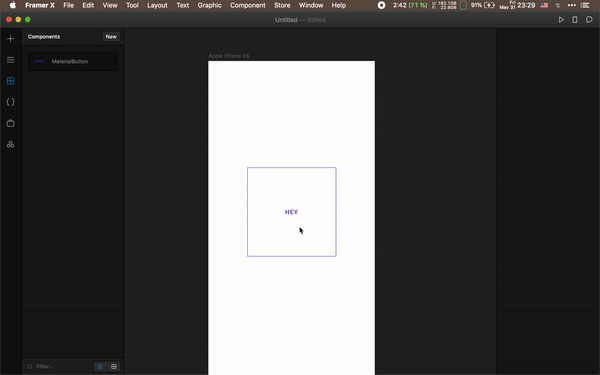Select the Apple iPhone XS frame label

pyautogui.click(x=229, y=56)
